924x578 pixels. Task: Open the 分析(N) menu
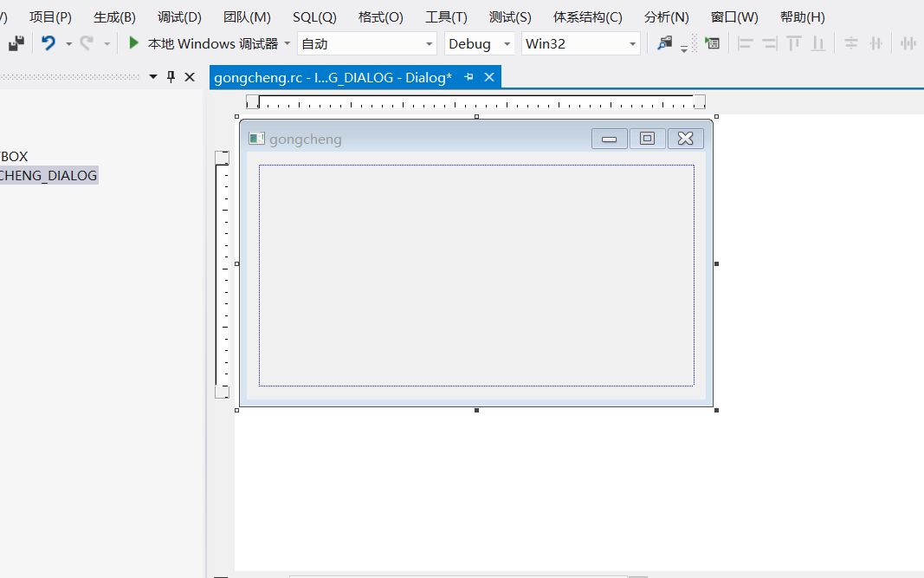[x=666, y=17]
